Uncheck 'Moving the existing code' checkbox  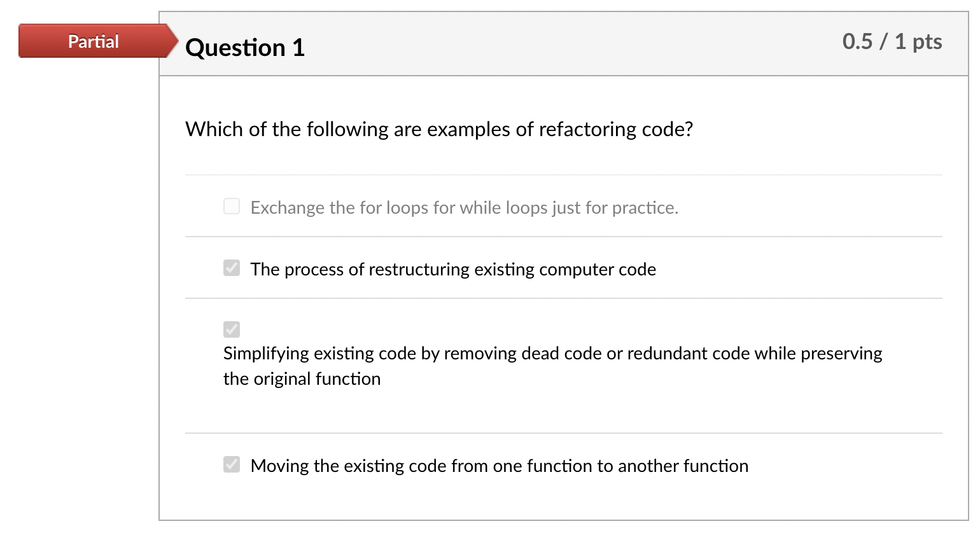(x=232, y=464)
